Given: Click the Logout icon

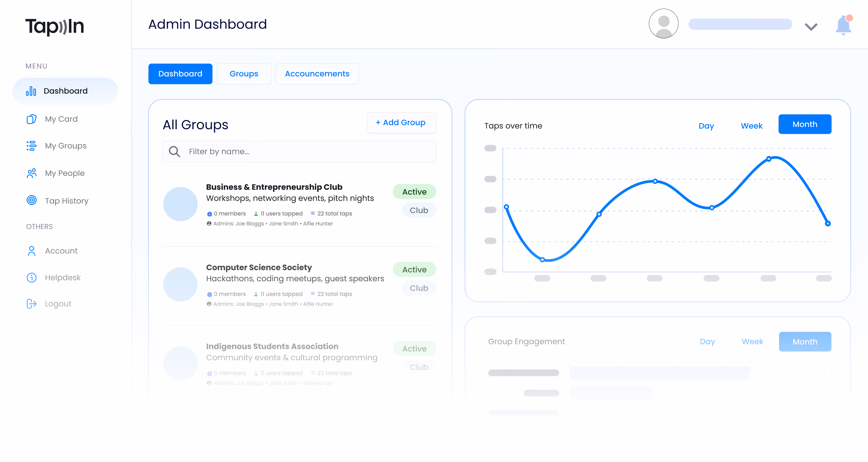Looking at the screenshot, I should pyautogui.click(x=31, y=303).
